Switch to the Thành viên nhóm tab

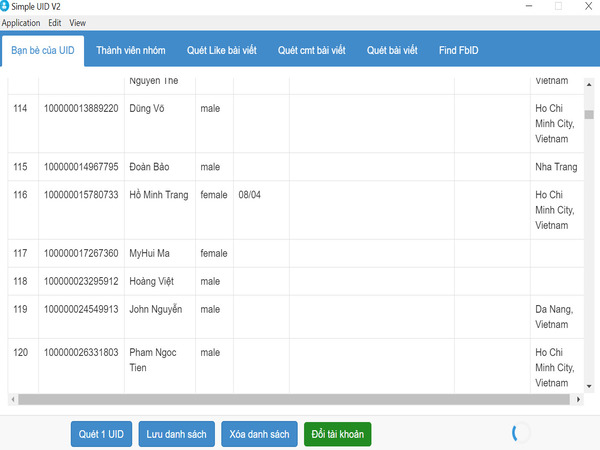[131, 51]
